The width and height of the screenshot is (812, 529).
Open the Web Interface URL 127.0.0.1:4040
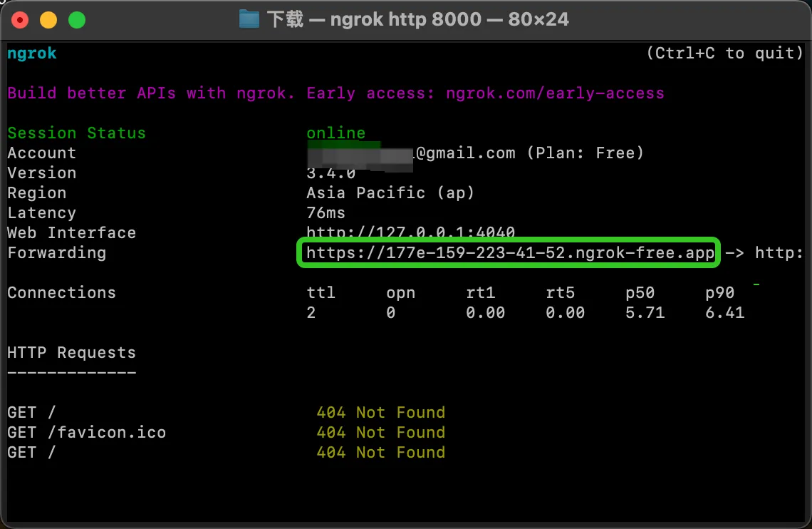[410, 232]
